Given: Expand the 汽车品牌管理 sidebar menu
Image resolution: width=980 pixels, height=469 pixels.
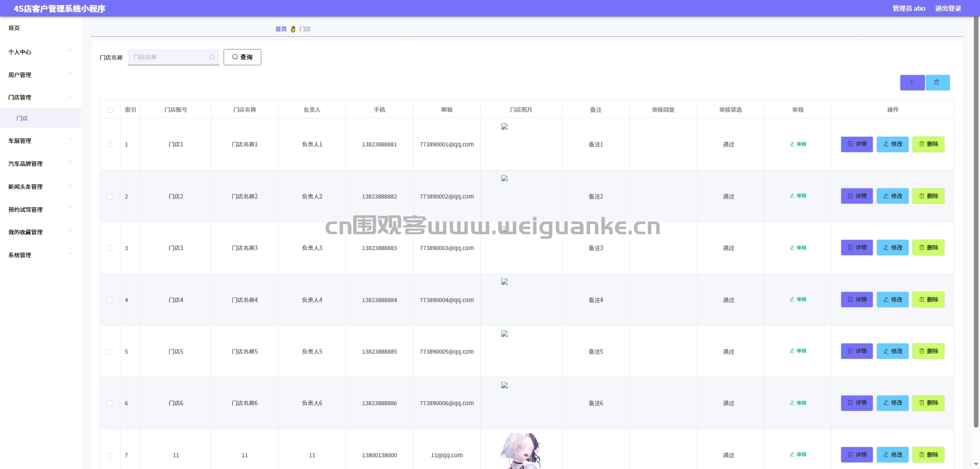Looking at the screenshot, I should tap(40, 164).
